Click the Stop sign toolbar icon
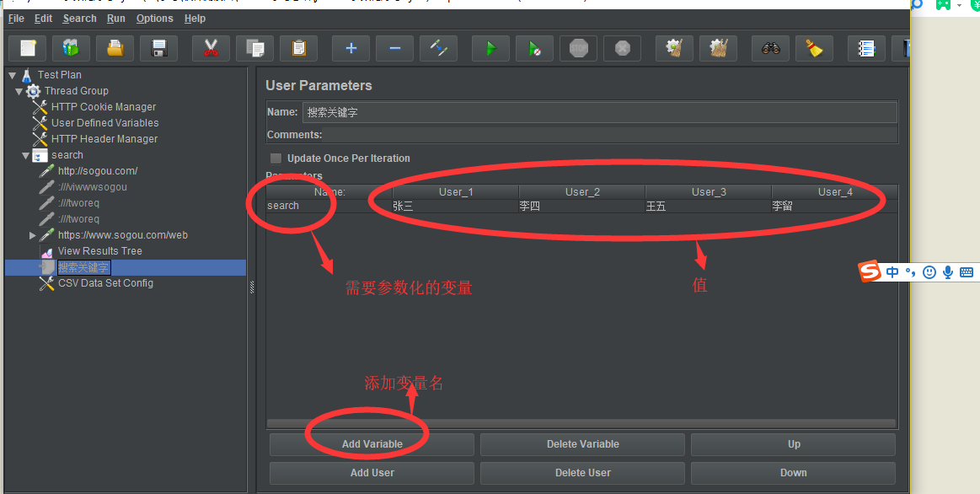 [x=578, y=48]
